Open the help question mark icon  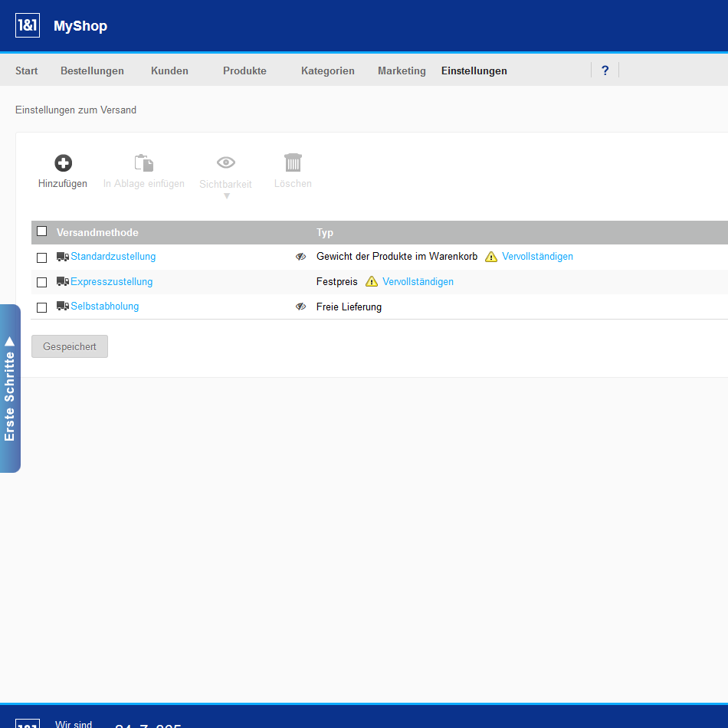click(605, 71)
